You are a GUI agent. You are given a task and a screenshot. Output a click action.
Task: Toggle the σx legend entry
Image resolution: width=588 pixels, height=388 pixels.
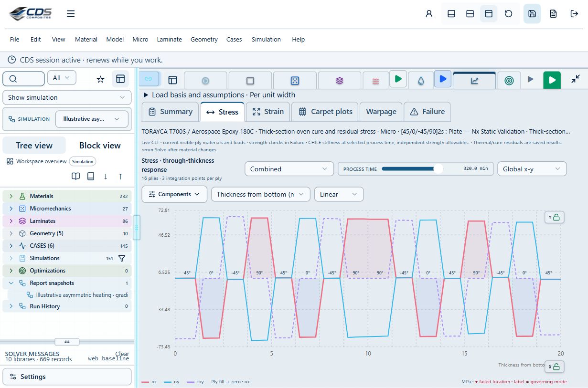click(x=150, y=382)
